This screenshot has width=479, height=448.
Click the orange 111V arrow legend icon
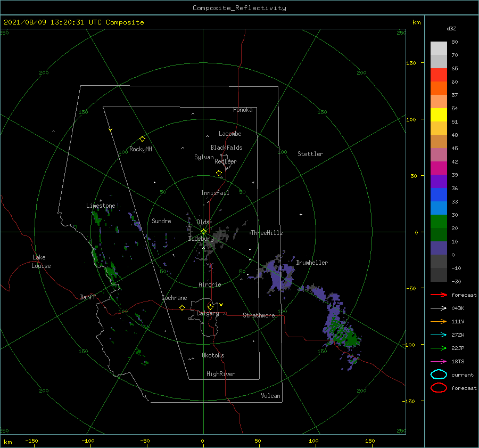pyautogui.click(x=439, y=321)
